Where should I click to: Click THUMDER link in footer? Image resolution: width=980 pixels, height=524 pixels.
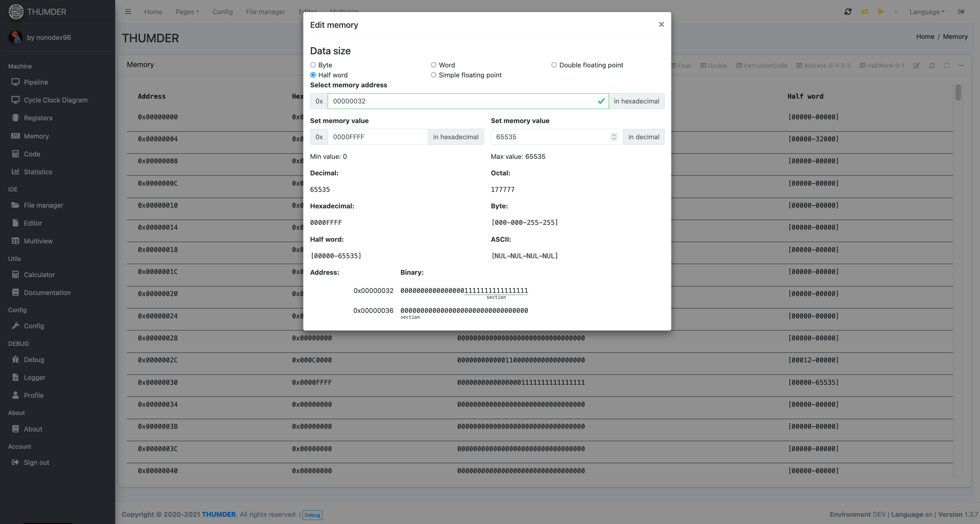click(219, 514)
